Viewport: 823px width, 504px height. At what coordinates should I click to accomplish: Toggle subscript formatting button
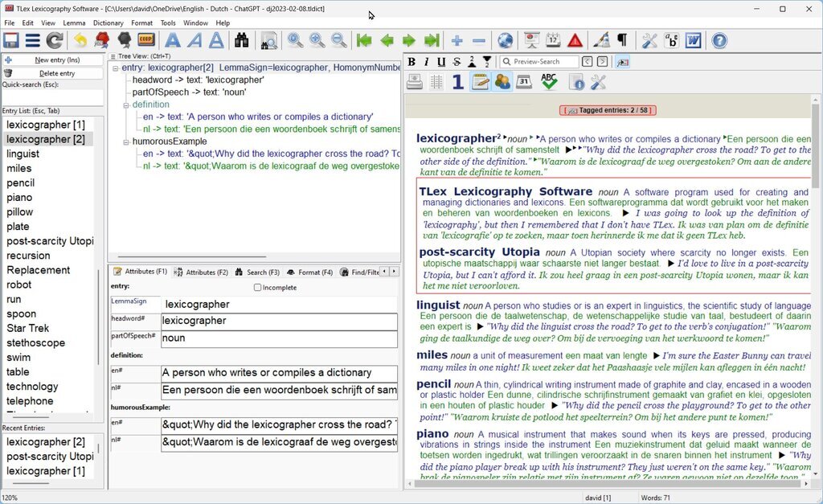487,62
